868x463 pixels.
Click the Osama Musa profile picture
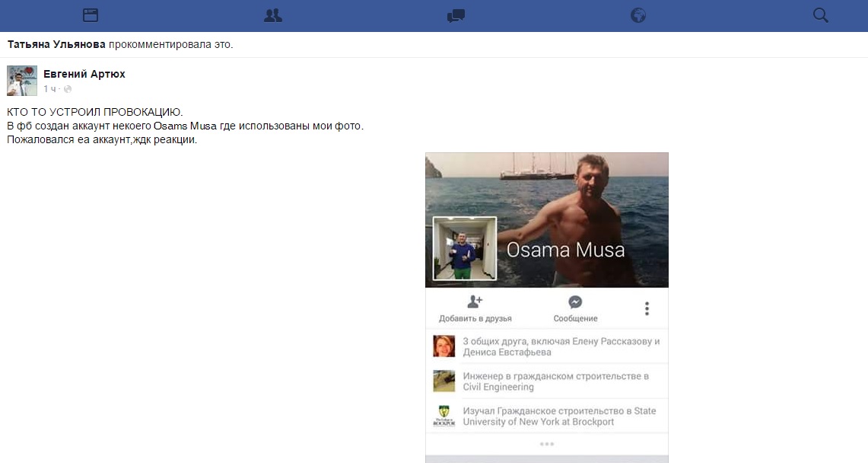(465, 249)
